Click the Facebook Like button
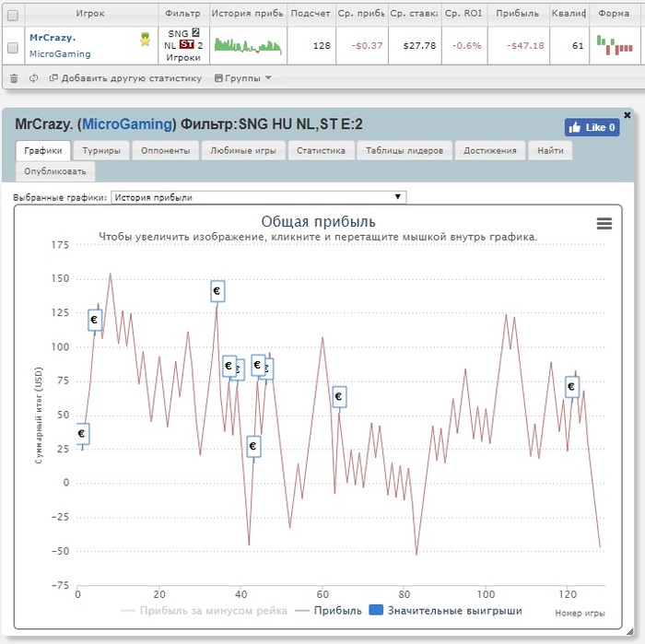The width and height of the screenshot is (645, 644). (x=592, y=127)
